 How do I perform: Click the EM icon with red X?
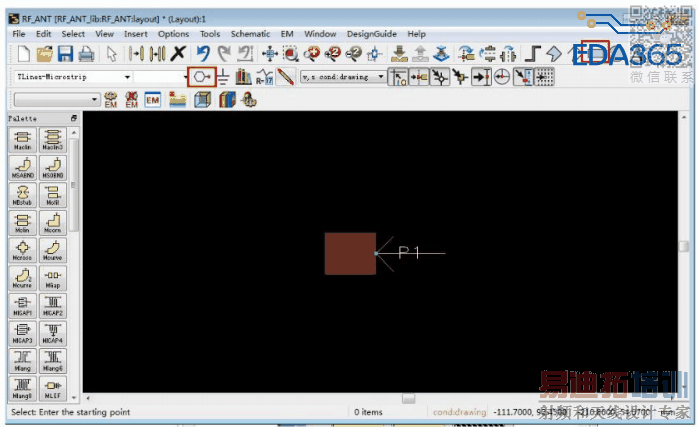[x=131, y=100]
